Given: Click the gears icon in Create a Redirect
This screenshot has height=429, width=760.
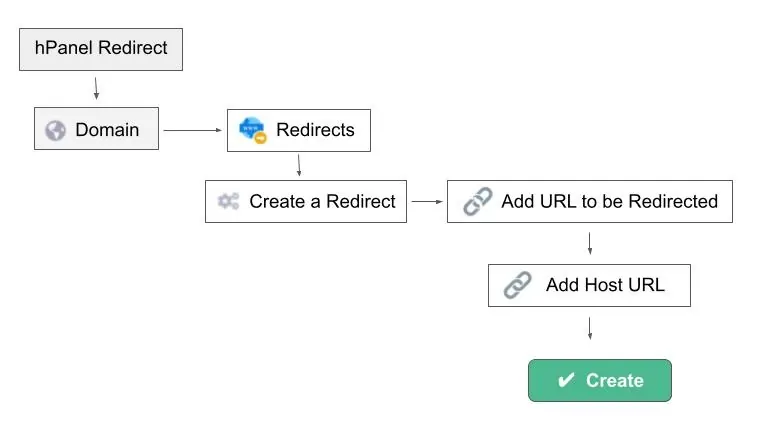Looking at the screenshot, I should (x=228, y=201).
